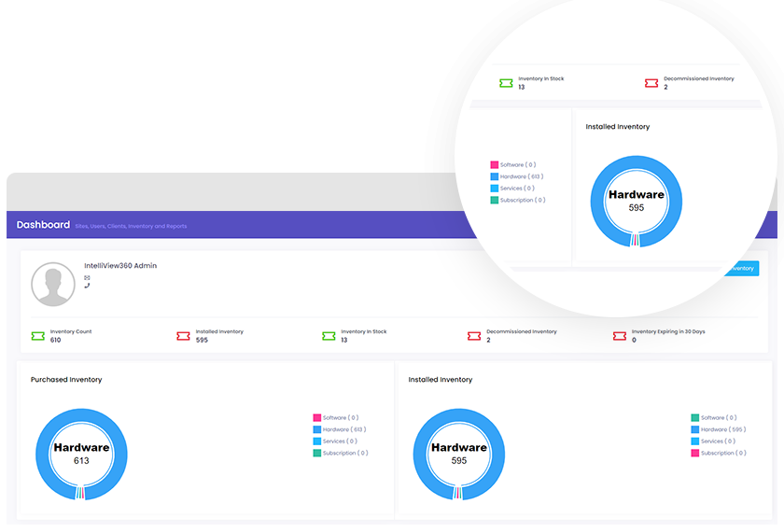Click the Purchased Inventory Hardware 613 donut chart
784x532 pixels.
coord(81,454)
